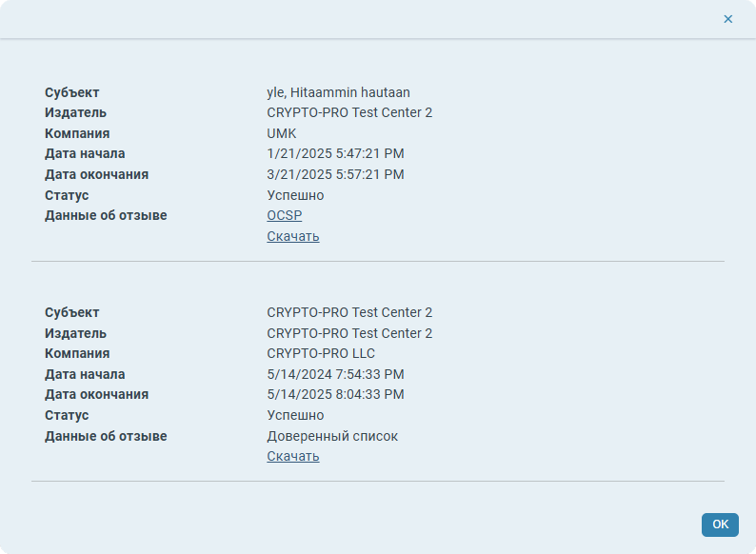Click end date 5/14/2025 8:04:33 PM
The height and width of the screenshot is (554, 756).
pyautogui.click(x=335, y=394)
